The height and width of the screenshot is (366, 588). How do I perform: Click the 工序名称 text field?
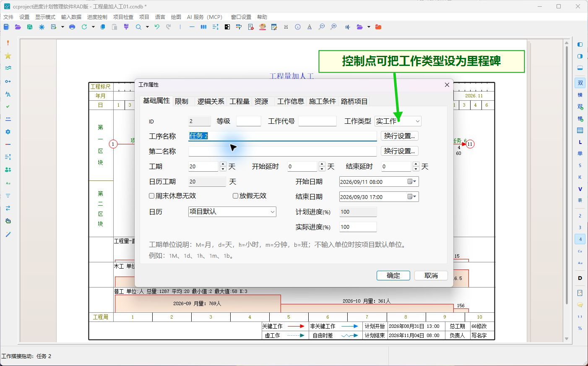click(283, 136)
